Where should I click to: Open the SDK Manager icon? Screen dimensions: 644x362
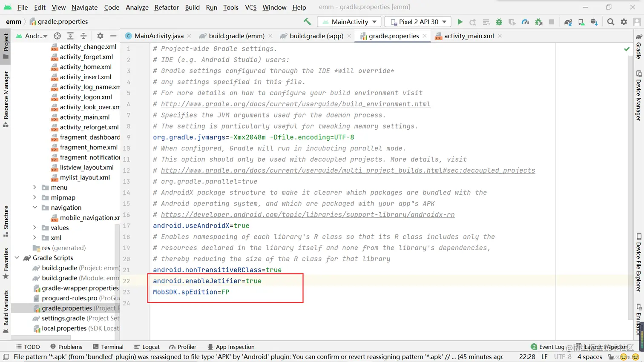point(595,22)
